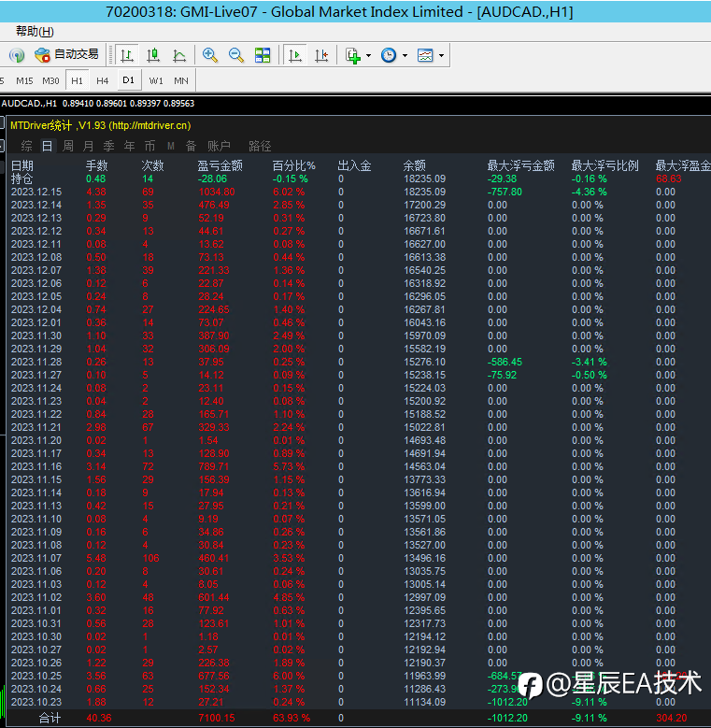This screenshot has width=711, height=728.
Task: Click the 手数 column header
Action: pos(97,165)
